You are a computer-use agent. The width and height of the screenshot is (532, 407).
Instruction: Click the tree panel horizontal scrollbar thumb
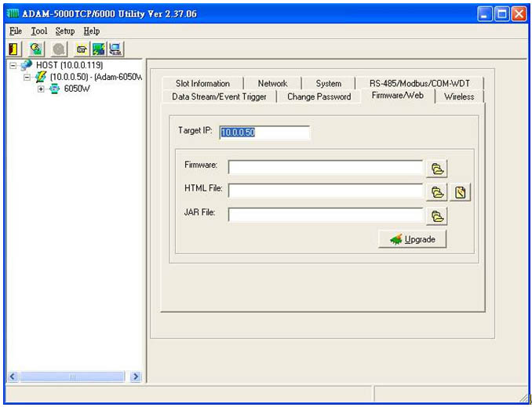[x=72, y=376]
